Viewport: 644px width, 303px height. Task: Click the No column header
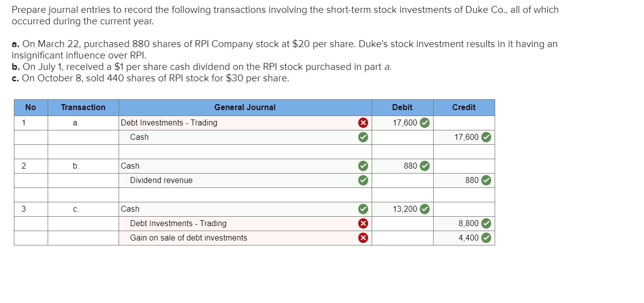pos(31,108)
